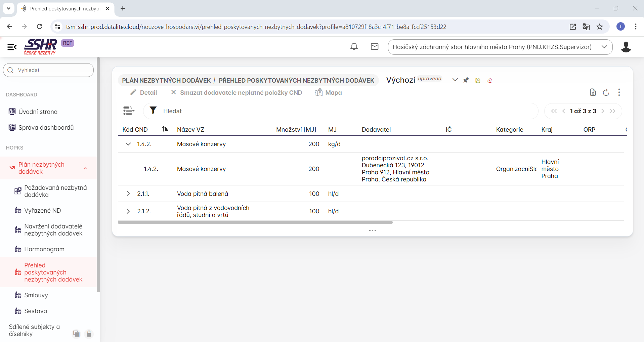The height and width of the screenshot is (342, 644).
Task: Refresh the table with reload icon
Action: [x=606, y=92]
